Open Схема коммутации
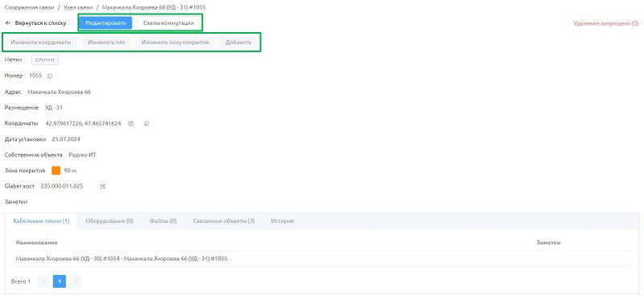This screenshot has width=644, height=299. coord(168,23)
